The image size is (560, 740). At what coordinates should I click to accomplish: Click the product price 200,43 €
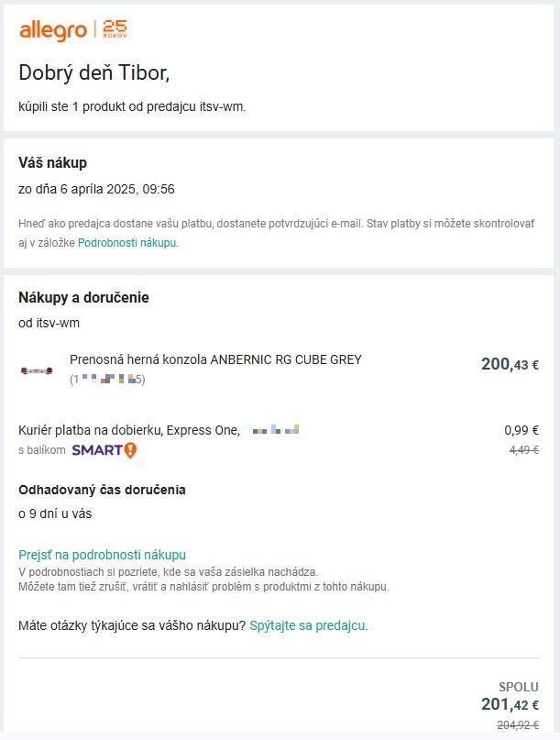pos(509,364)
